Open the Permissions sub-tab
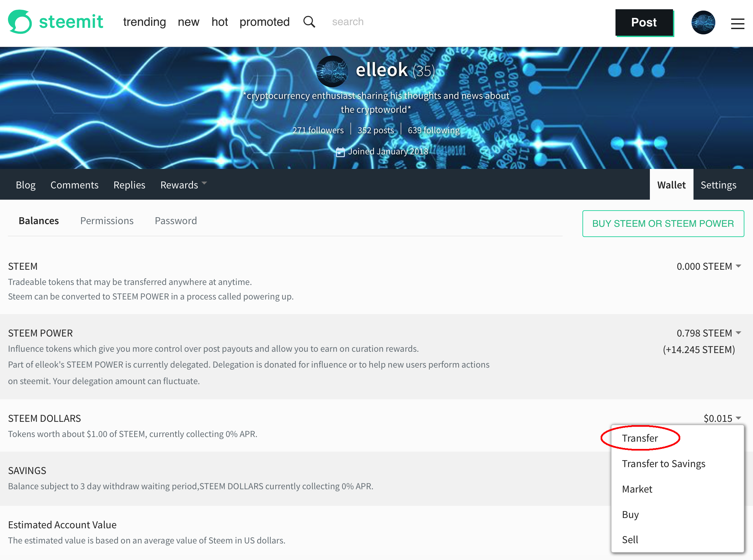The image size is (753, 560). pyautogui.click(x=107, y=221)
